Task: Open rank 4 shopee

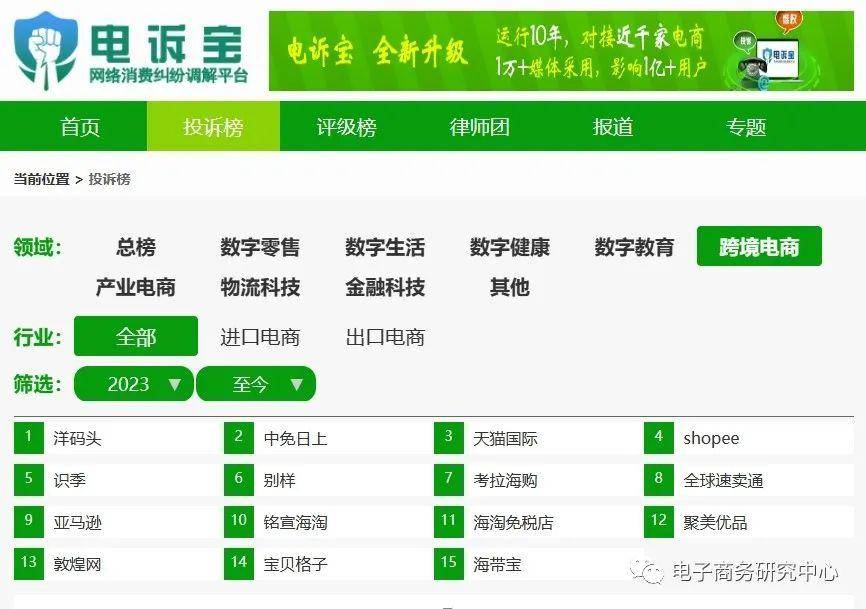Action: click(x=711, y=438)
